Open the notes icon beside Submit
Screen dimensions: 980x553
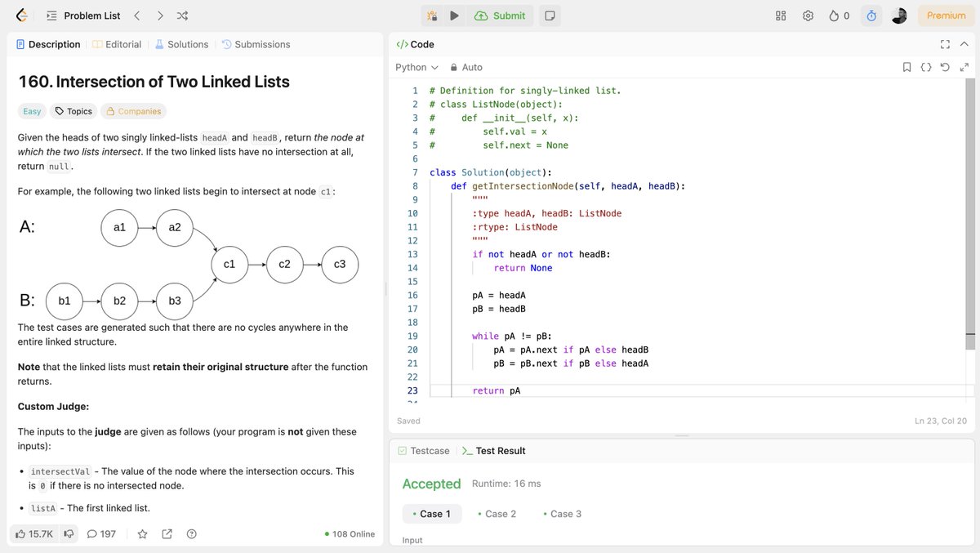pos(550,16)
